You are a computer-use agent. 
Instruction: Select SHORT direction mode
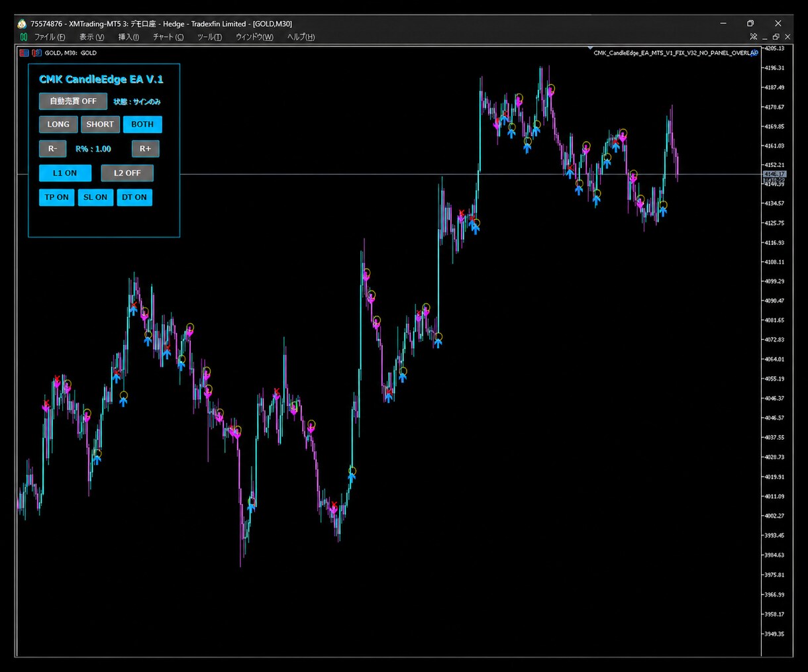coord(100,124)
